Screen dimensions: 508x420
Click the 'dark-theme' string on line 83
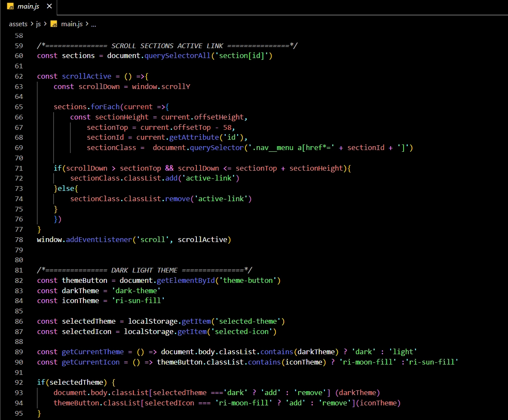click(136, 291)
